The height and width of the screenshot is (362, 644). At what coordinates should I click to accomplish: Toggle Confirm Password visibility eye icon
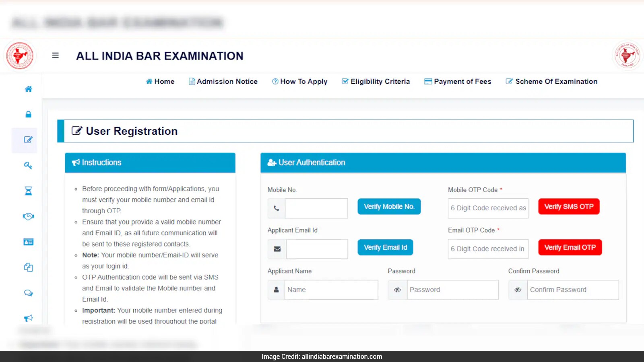[518, 290]
